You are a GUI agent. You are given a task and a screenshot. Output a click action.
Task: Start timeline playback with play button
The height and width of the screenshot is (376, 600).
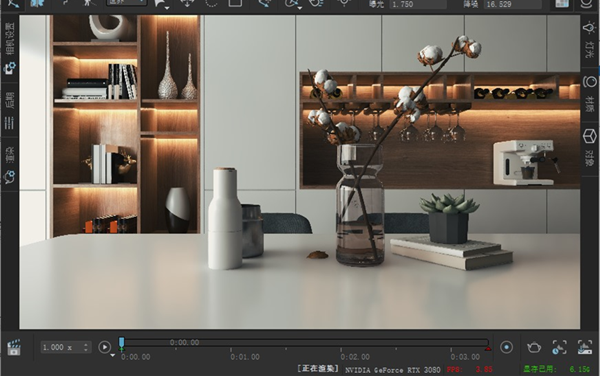point(104,347)
